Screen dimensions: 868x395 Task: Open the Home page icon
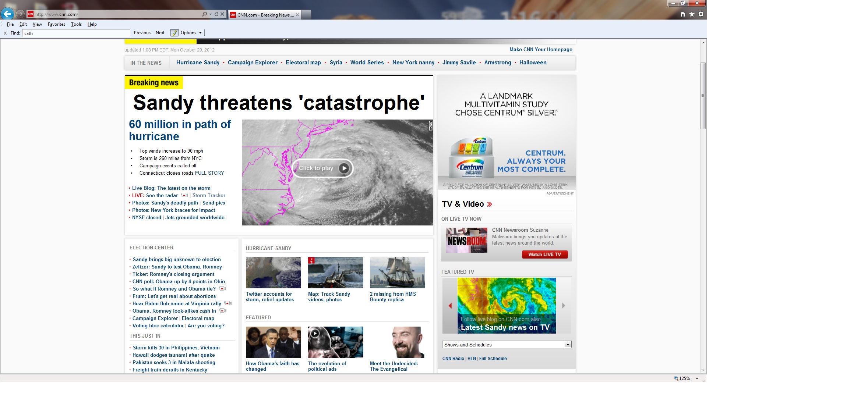point(683,14)
